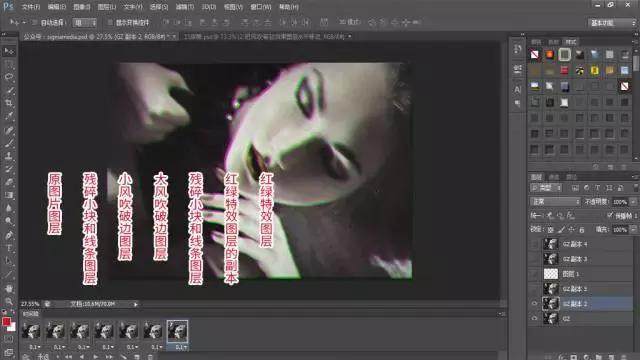The image size is (640, 360).
Task: Toggle visibility of layer GZ
Action: (534, 318)
